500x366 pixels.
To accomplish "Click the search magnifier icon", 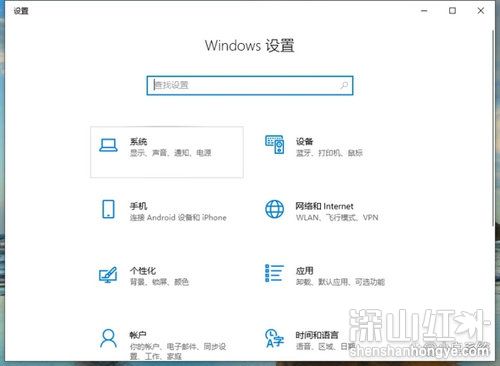I will coord(344,85).
